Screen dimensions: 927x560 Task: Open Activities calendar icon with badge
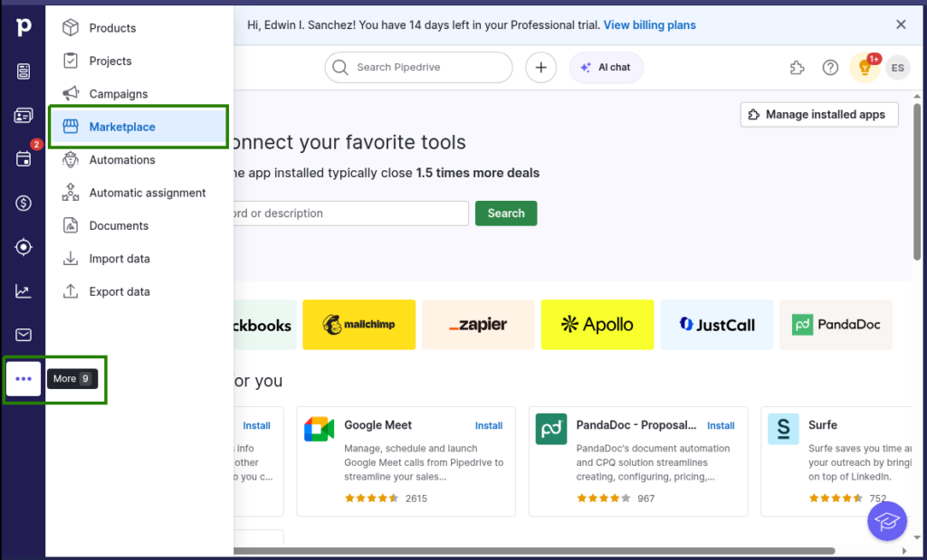[x=23, y=158]
